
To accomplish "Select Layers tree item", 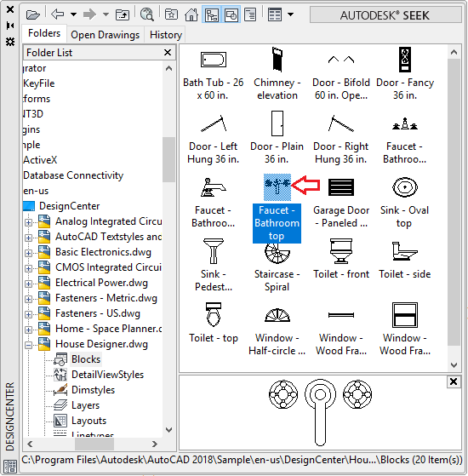I will pyautogui.click(x=86, y=405).
